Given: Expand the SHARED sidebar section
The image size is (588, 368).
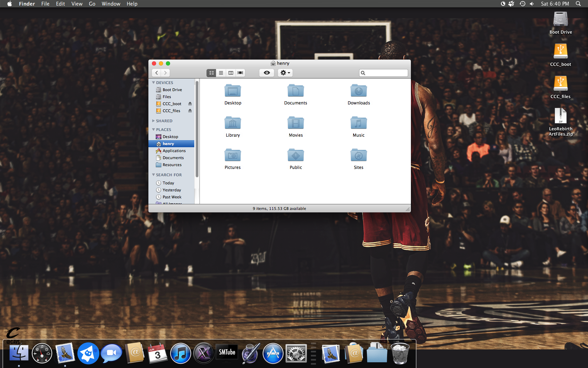Looking at the screenshot, I should pyautogui.click(x=153, y=121).
